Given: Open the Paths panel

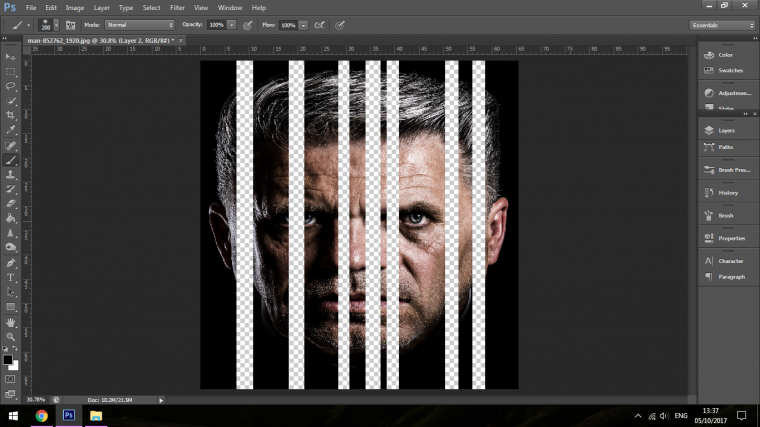Looking at the screenshot, I should tap(728, 147).
